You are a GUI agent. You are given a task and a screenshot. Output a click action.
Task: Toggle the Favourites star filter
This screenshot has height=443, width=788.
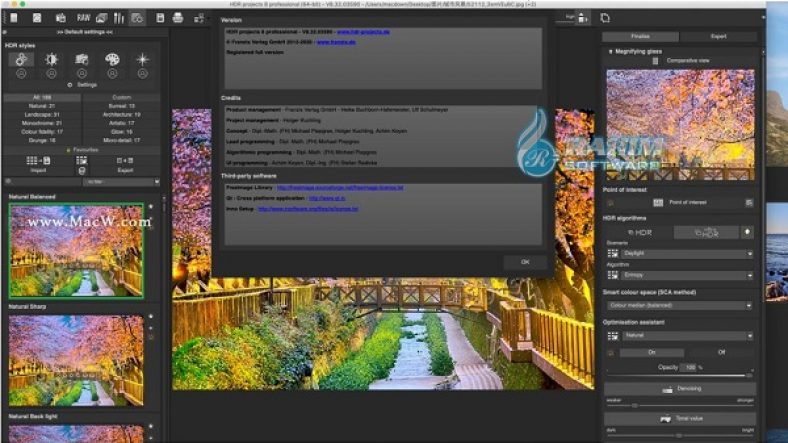click(x=69, y=150)
